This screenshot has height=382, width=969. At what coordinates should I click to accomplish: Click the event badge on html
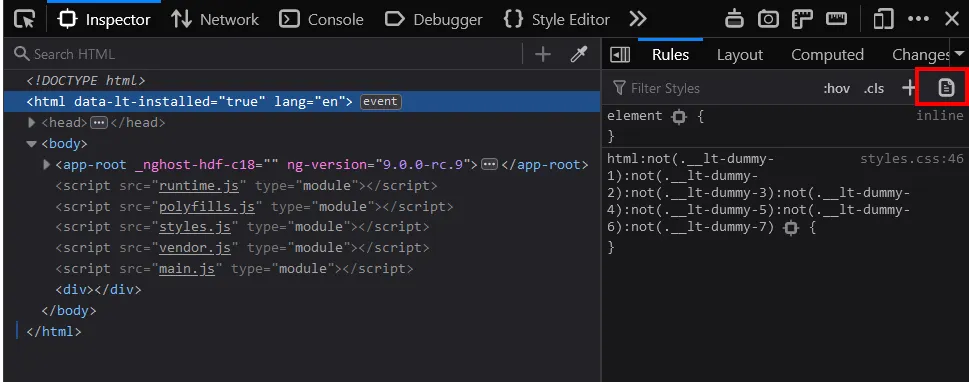click(381, 101)
